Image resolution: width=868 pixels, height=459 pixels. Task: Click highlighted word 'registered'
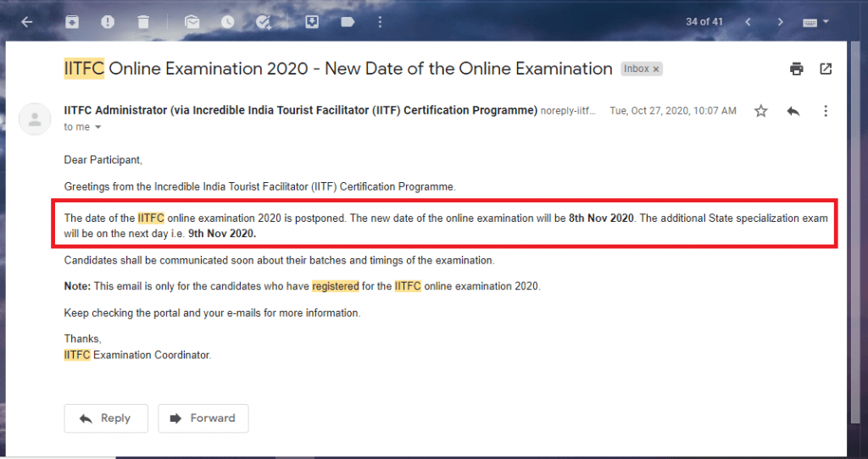336,286
